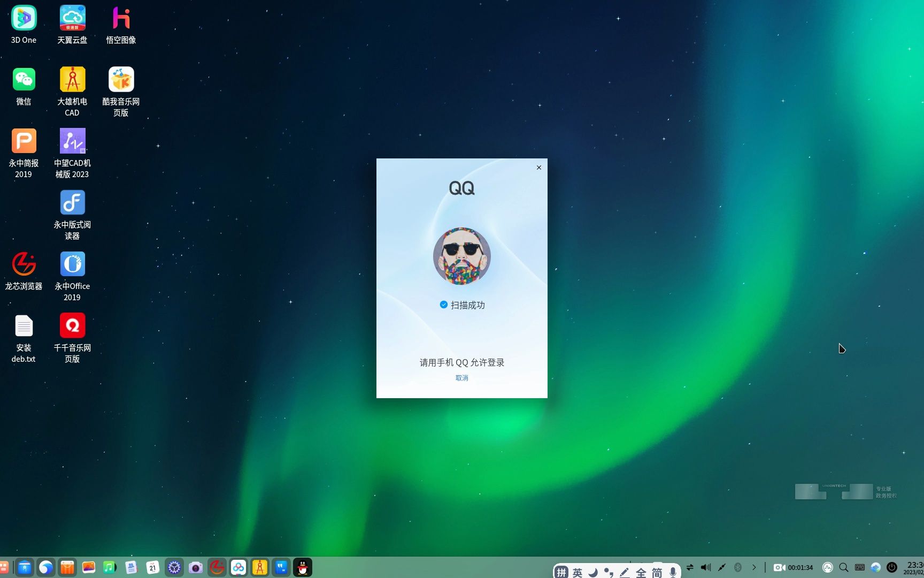This screenshot has height=578, width=924.
Task: Open the 中望CAD机械版 2023 icon
Action: [x=72, y=153]
